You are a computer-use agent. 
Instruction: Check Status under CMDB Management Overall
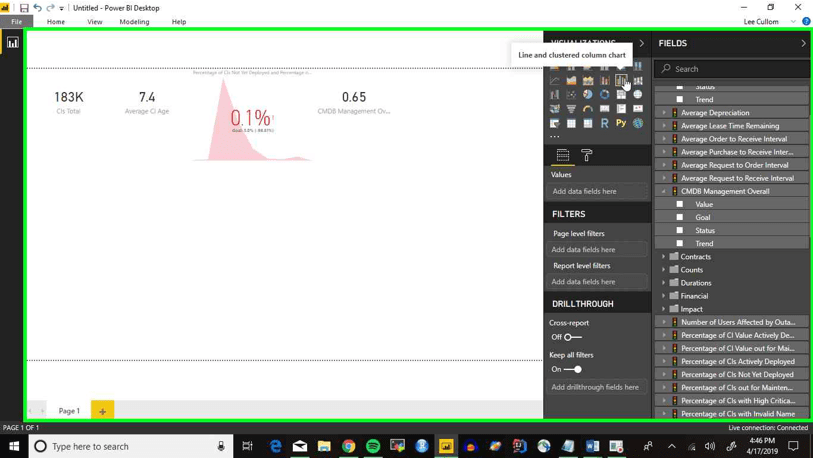680,230
